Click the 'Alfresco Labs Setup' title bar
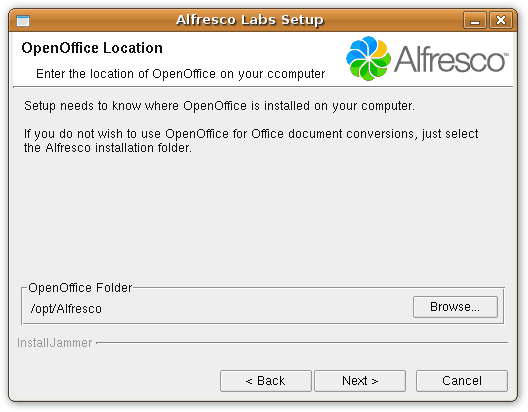 250,20
